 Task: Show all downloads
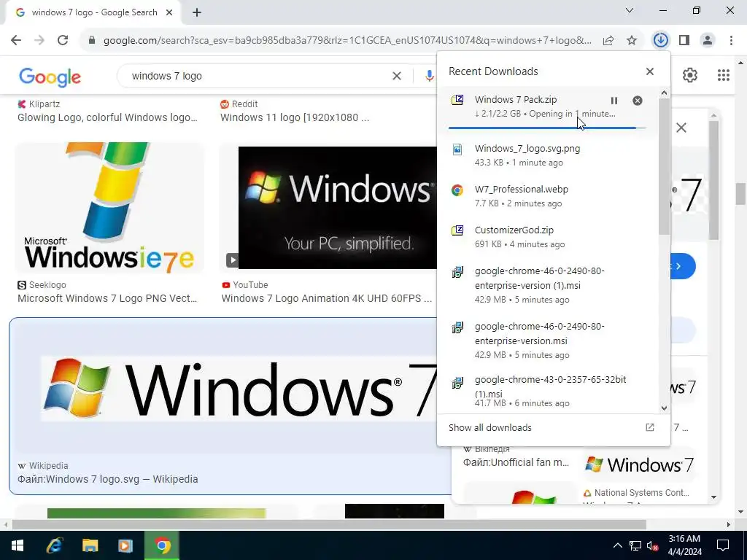pyautogui.click(x=490, y=427)
